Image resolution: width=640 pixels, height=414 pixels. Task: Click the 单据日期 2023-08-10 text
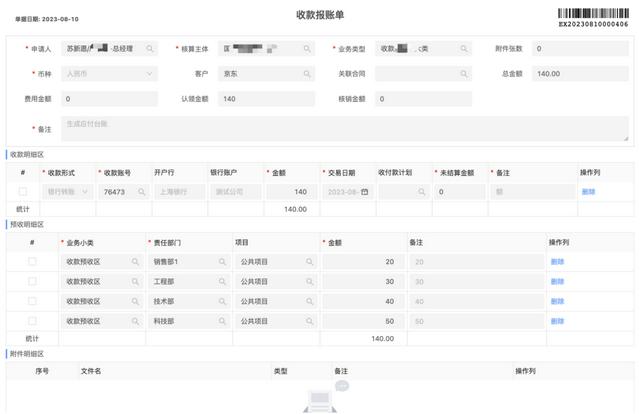47,19
